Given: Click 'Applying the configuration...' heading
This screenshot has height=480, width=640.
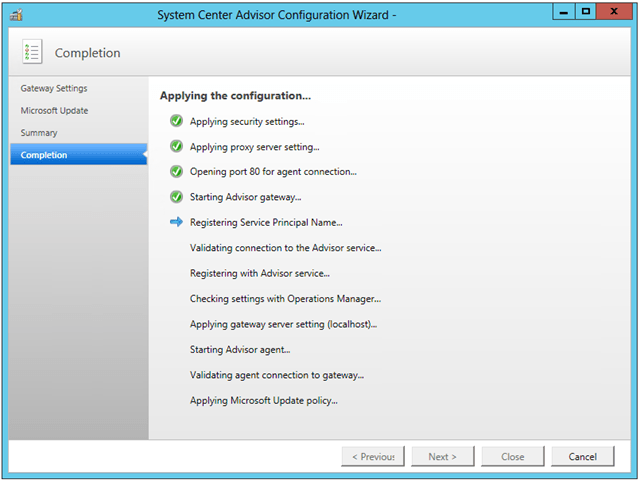Looking at the screenshot, I should (236, 96).
